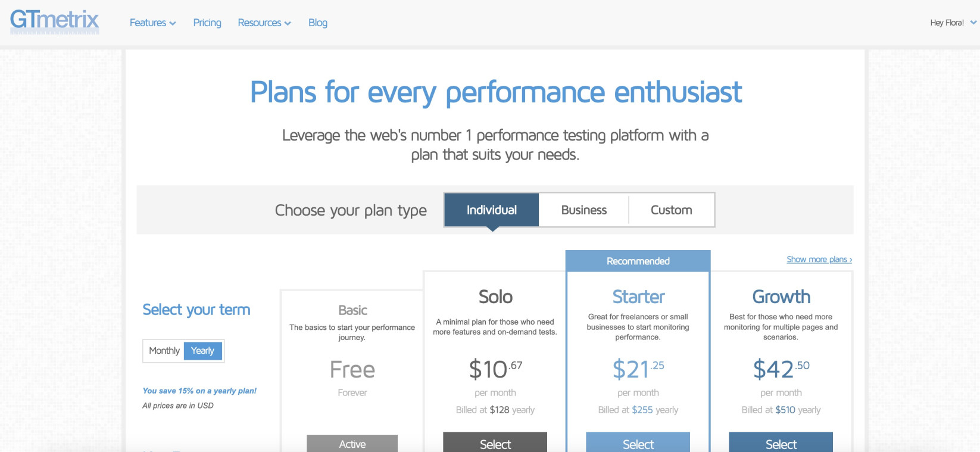
Task: Click the Starter plan heading
Action: coord(638,297)
